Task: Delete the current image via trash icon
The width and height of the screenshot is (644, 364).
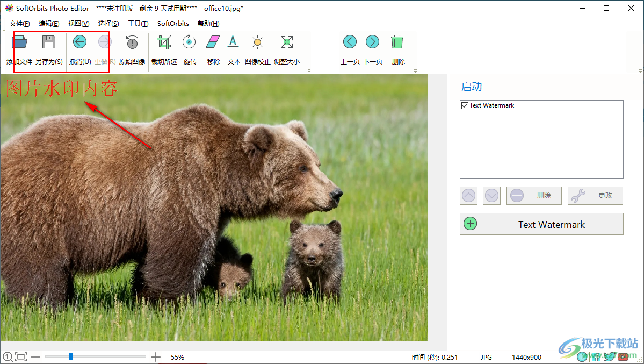Action: 397,41
